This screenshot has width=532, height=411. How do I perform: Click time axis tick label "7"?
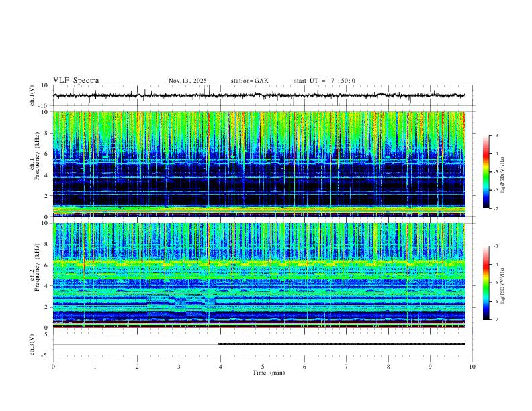click(x=347, y=367)
